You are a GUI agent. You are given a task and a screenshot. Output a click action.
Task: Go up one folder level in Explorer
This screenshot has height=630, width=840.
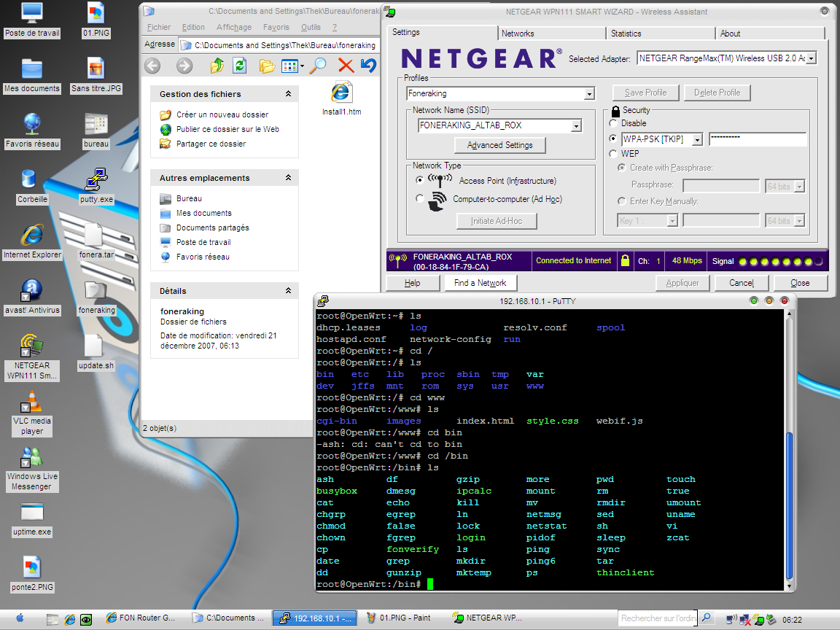click(217, 66)
